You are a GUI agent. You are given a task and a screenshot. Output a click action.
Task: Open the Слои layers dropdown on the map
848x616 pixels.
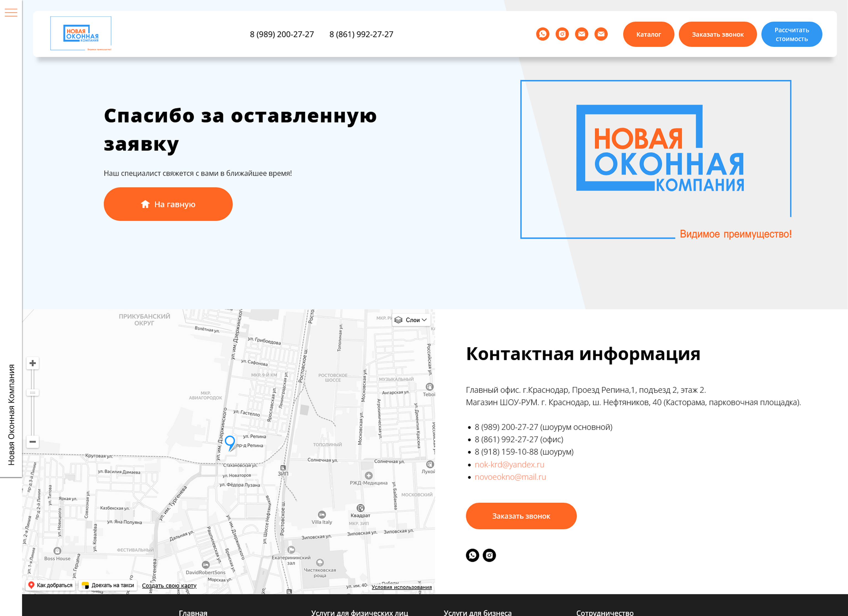pyautogui.click(x=411, y=320)
